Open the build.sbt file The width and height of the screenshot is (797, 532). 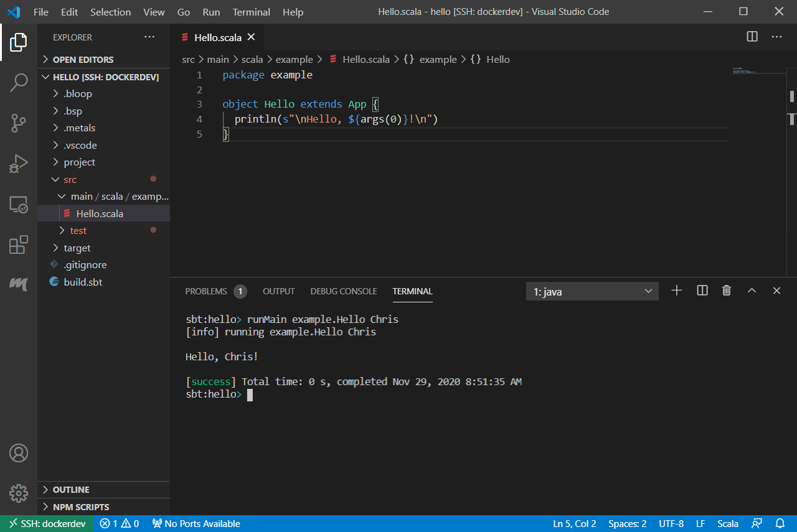(x=103, y=282)
